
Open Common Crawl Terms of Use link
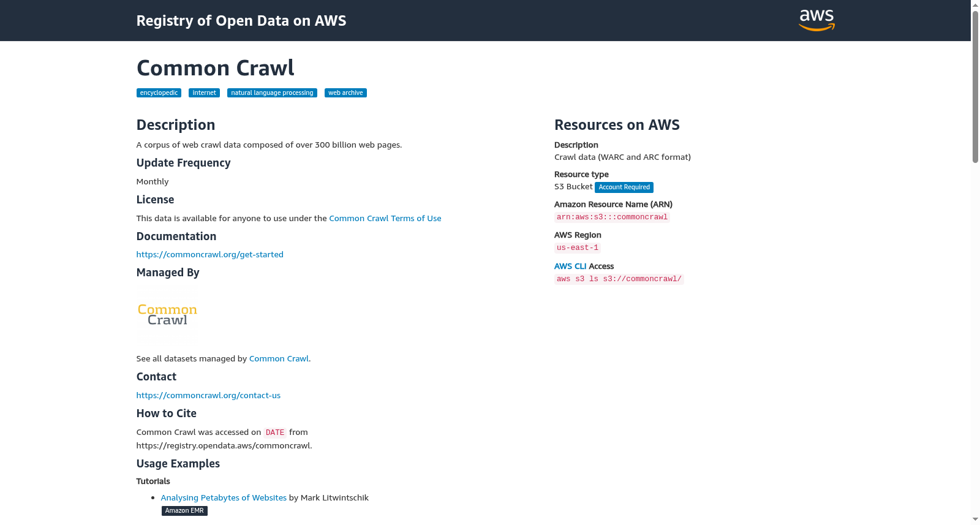385,218
